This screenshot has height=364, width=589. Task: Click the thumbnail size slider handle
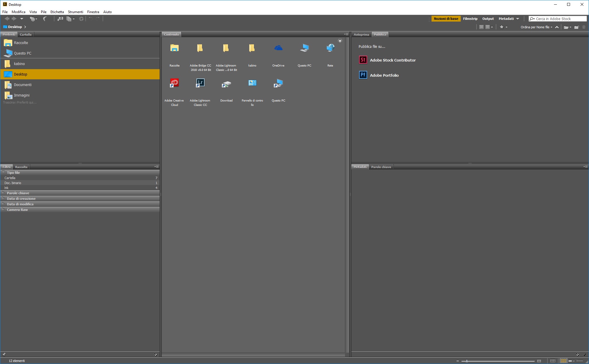(x=467, y=361)
